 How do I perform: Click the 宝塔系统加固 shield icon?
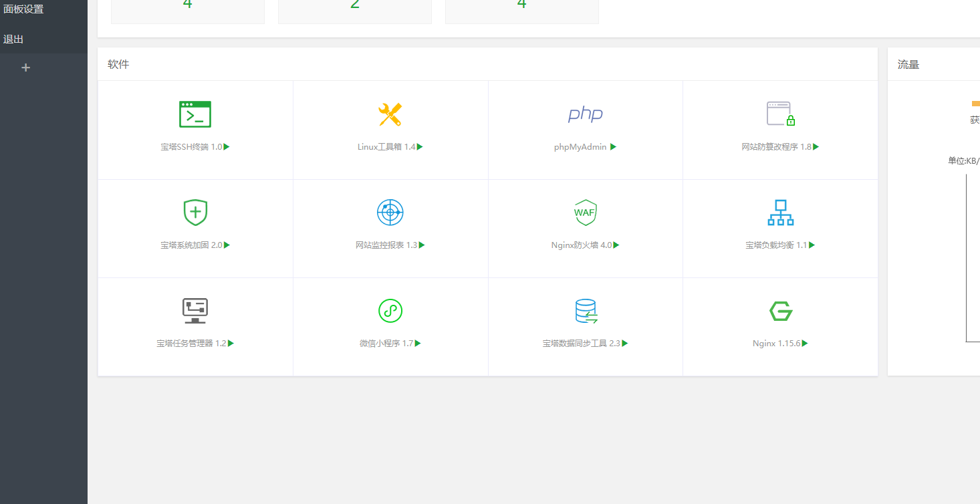pyautogui.click(x=195, y=213)
